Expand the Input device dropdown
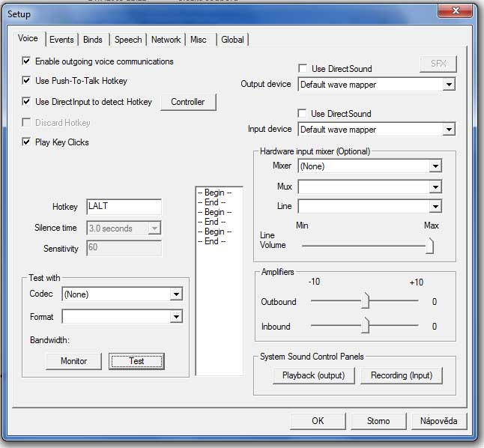The image size is (484, 448). click(x=448, y=130)
